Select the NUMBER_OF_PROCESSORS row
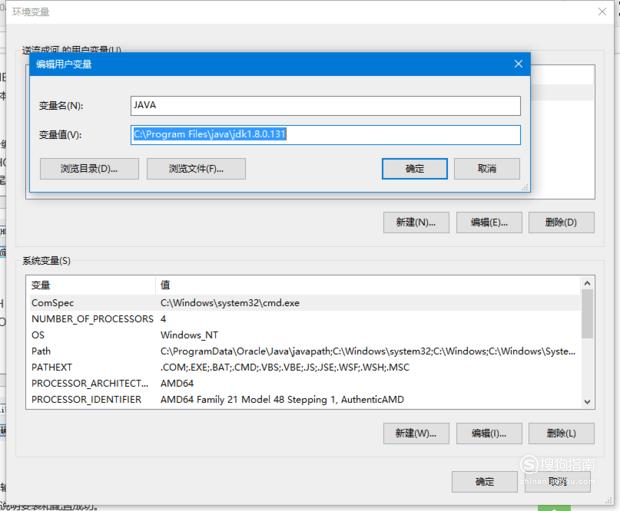The width and height of the screenshot is (620, 511). [304, 319]
